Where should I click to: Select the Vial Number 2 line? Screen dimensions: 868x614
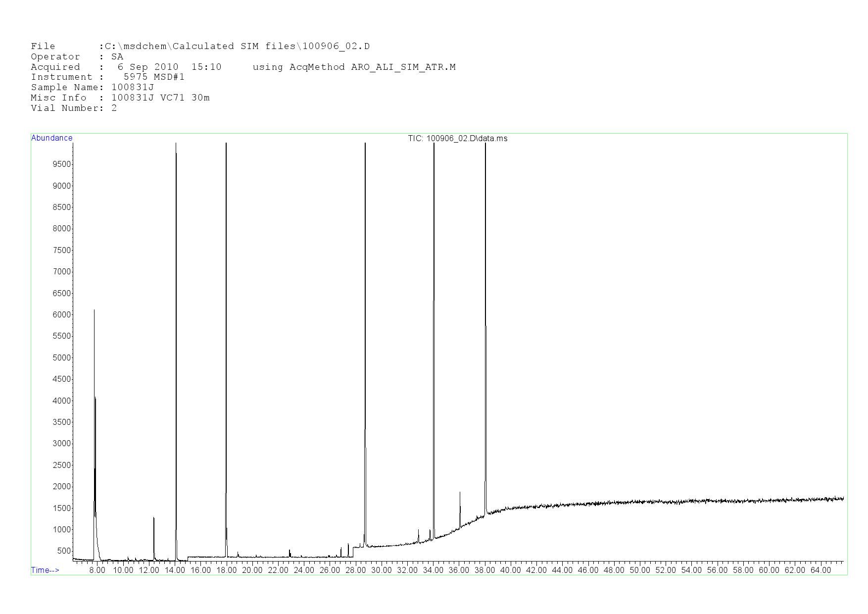tap(74, 108)
